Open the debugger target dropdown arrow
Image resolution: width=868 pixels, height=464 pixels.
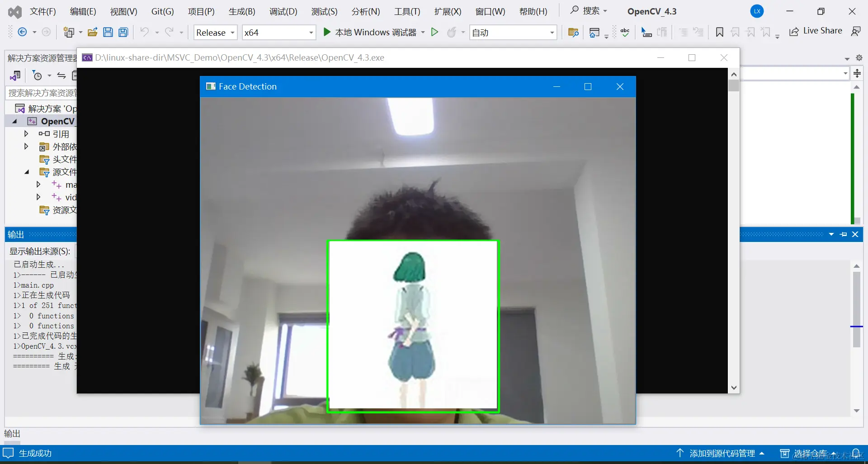click(423, 32)
